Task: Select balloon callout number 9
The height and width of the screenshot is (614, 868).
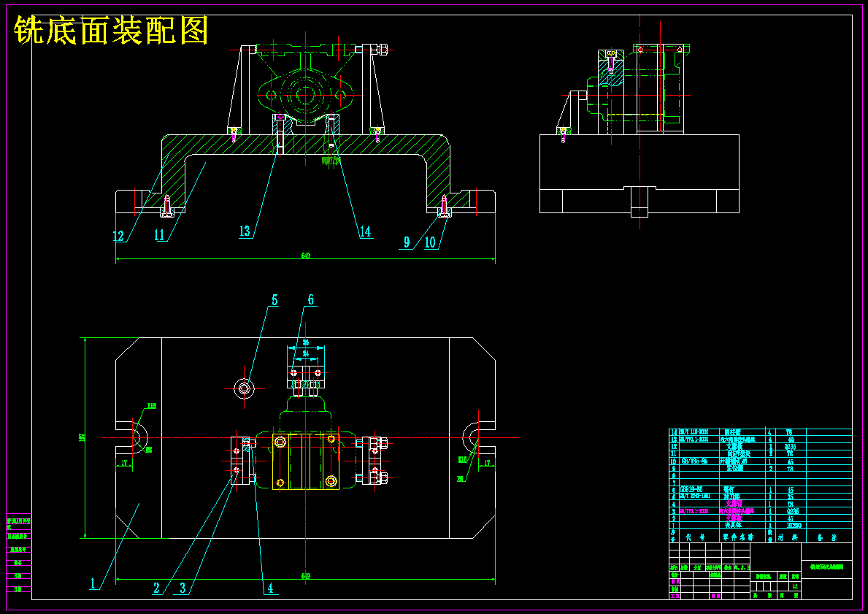Action: click(407, 242)
